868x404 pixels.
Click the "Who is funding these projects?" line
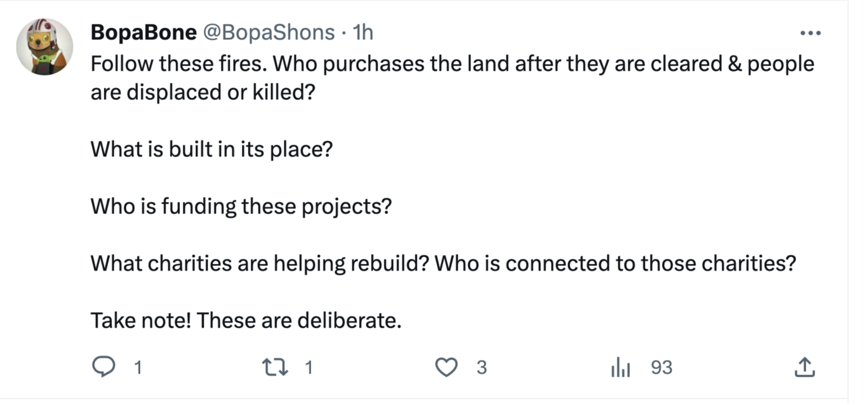[x=241, y=206]
